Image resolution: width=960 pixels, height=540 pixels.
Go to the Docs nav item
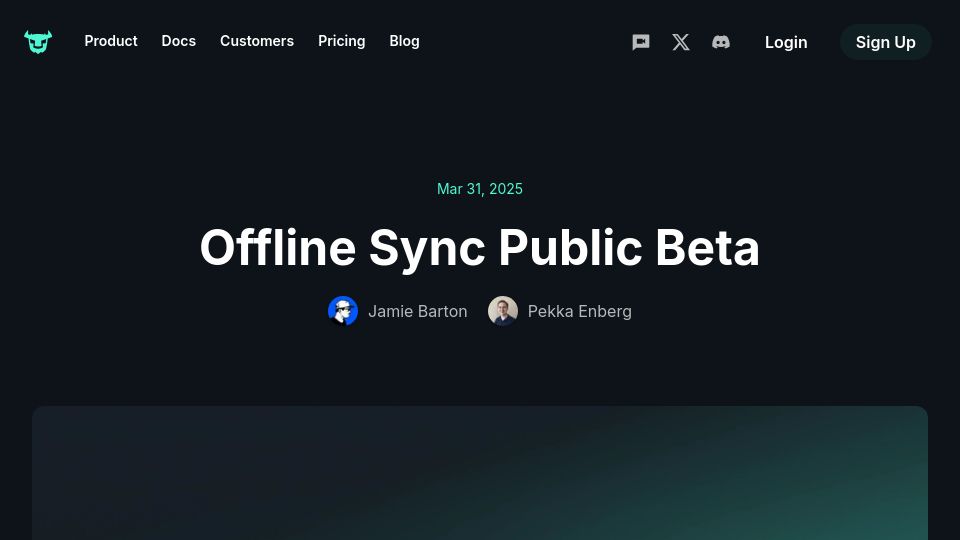click(x=179, y=41)
